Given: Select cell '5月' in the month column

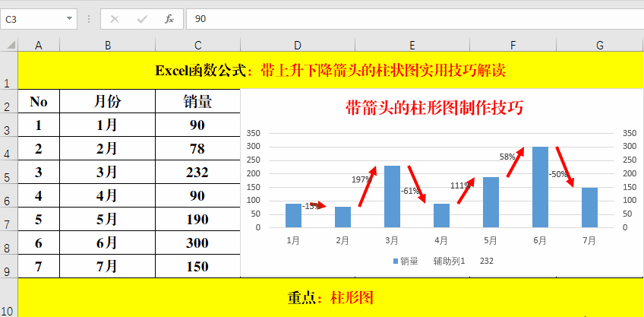Looking at the screenshot, I should tap(108, 219).
